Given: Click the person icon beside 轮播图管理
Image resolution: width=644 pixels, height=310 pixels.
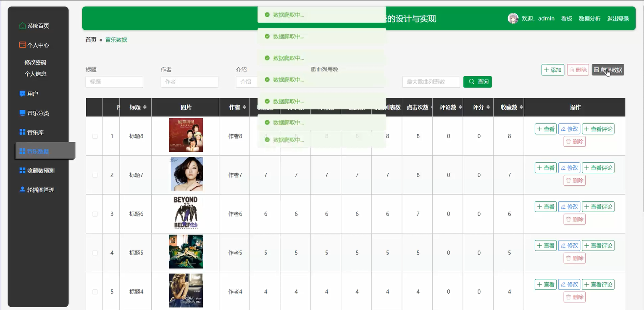Looking at the screenshot, I should (x=23, y=190).
